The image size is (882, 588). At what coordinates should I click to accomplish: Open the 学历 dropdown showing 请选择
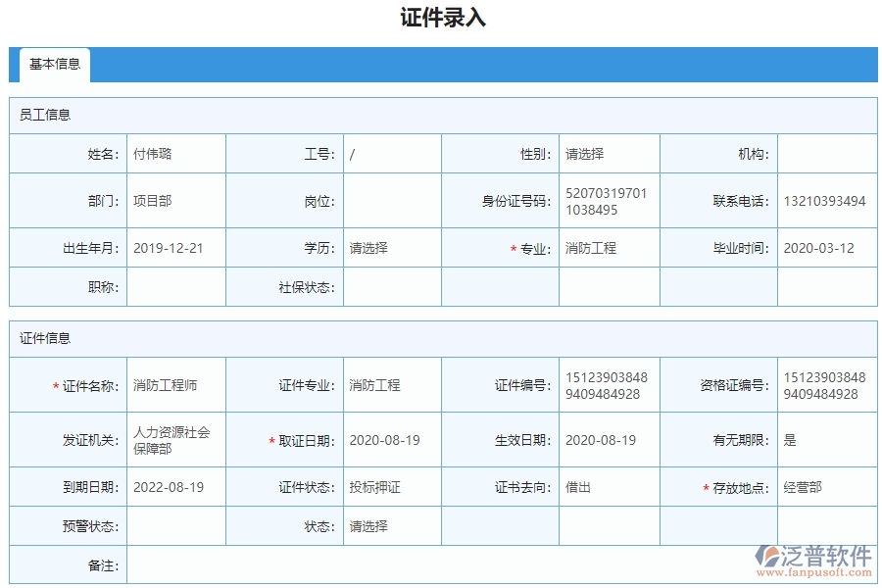(392, 248)
